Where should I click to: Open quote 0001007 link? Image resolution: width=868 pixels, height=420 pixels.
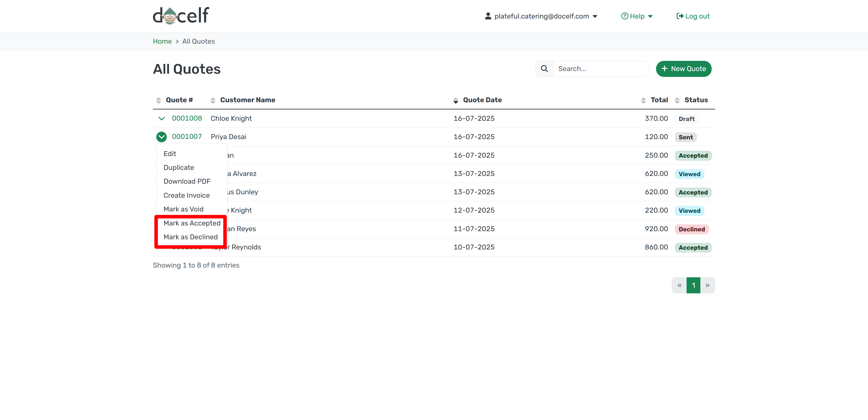point(187,137)
